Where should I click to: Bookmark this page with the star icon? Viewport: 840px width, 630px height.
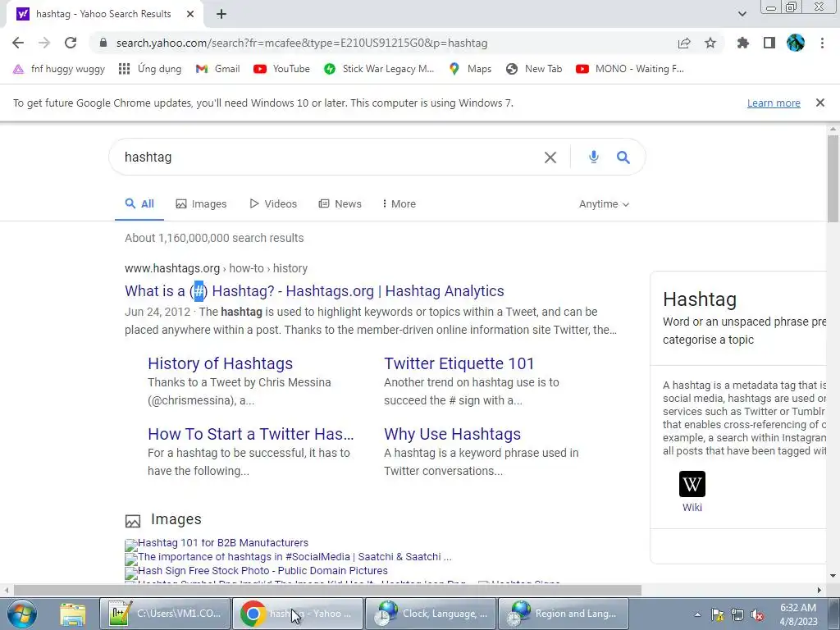point(710,43)
